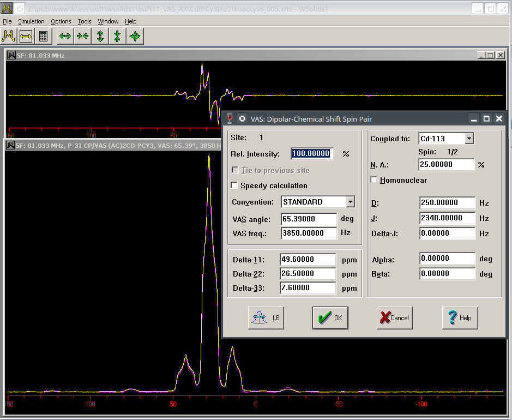This screenshot has width=512, height=420.
Task: Open the Convention dropdown
Action: (x=350, y=201)
